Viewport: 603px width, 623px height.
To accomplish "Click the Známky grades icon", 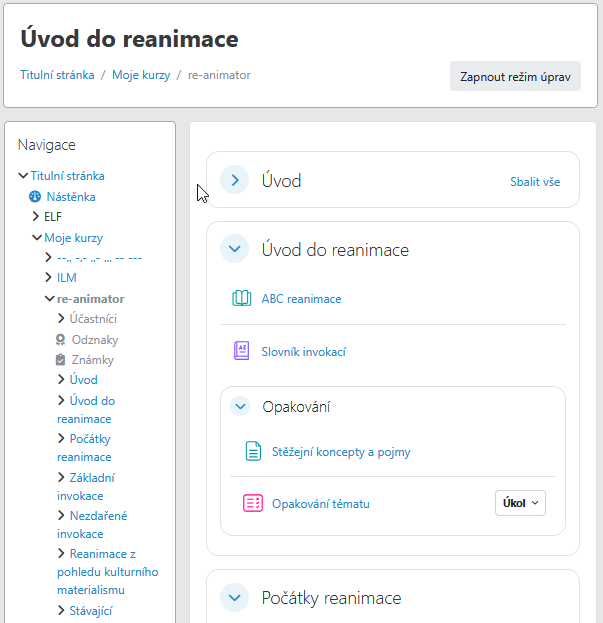I will tap(60, 360).
